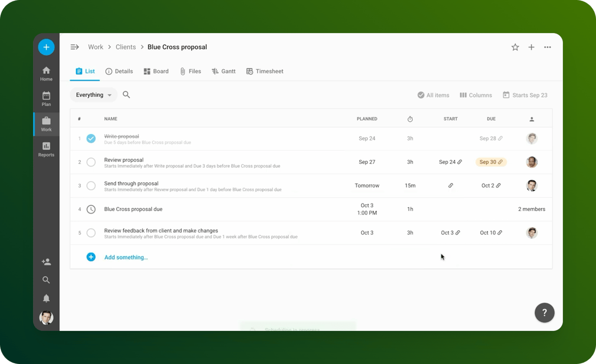Click the link icon beside Oct 2 due
Image resolution: width=596 pixels, height=364 pixels.
coord(498,186)
